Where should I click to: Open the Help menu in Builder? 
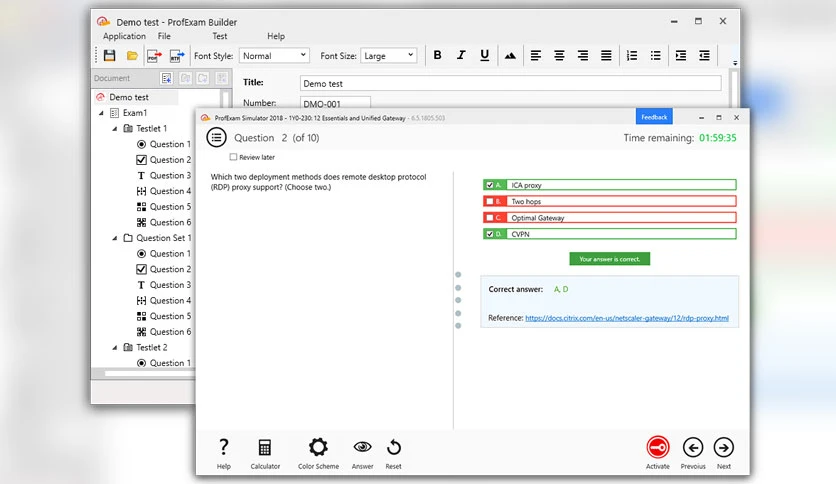pos(276,36)
